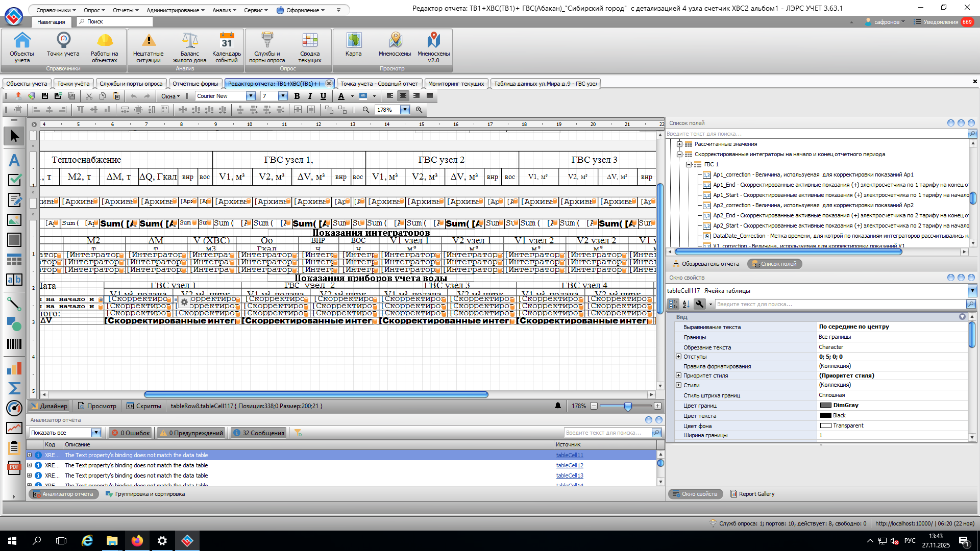Select the barcode tool in toolbox

tap(14, 344)
